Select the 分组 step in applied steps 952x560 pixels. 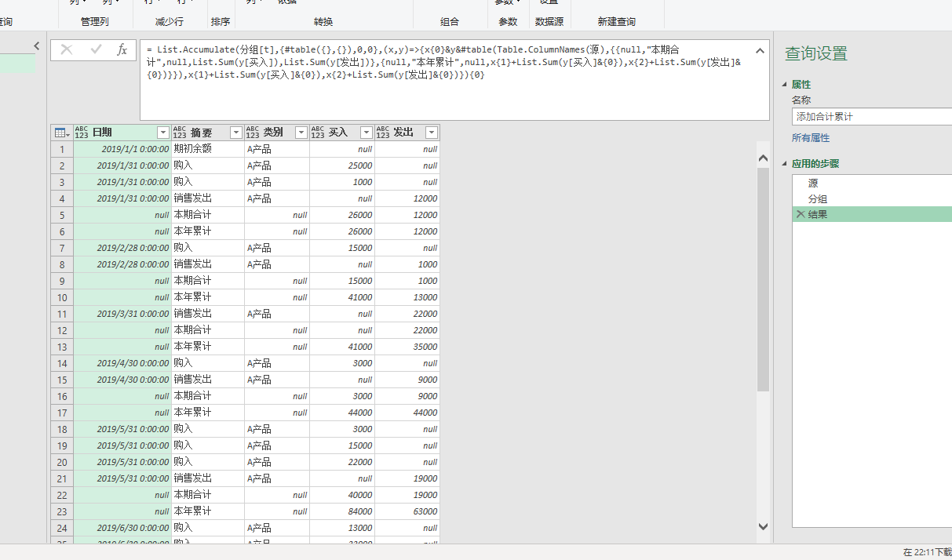(x=816, y=198)
